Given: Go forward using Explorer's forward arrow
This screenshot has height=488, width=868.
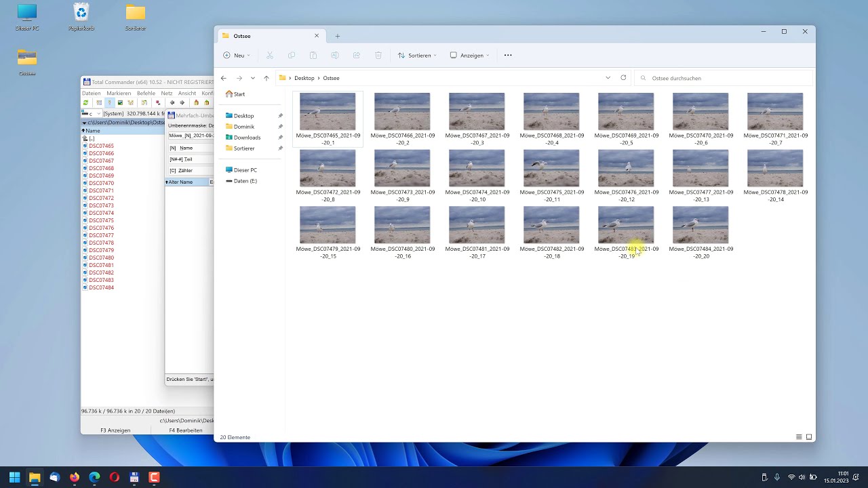Looking at the screenshot, I should tap(239, 78).
